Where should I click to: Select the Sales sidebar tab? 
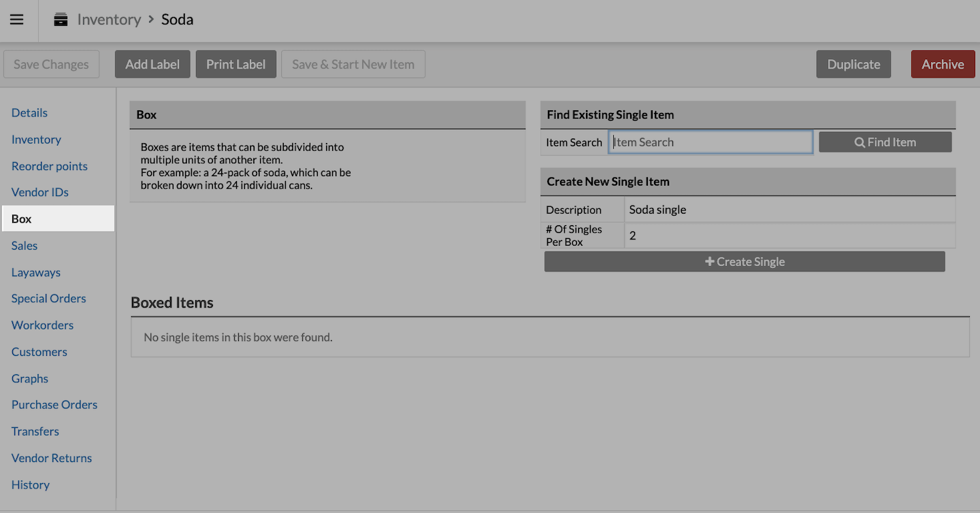pyautogui.click(x=24, y=246)
